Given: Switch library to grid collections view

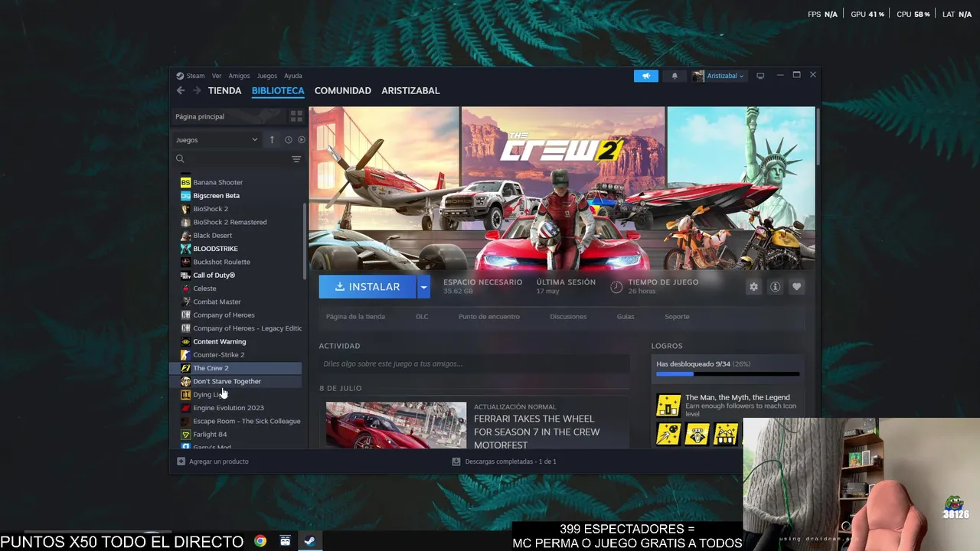Looking at the screenshot, I should pyautogui.click(x=296, y=116).
